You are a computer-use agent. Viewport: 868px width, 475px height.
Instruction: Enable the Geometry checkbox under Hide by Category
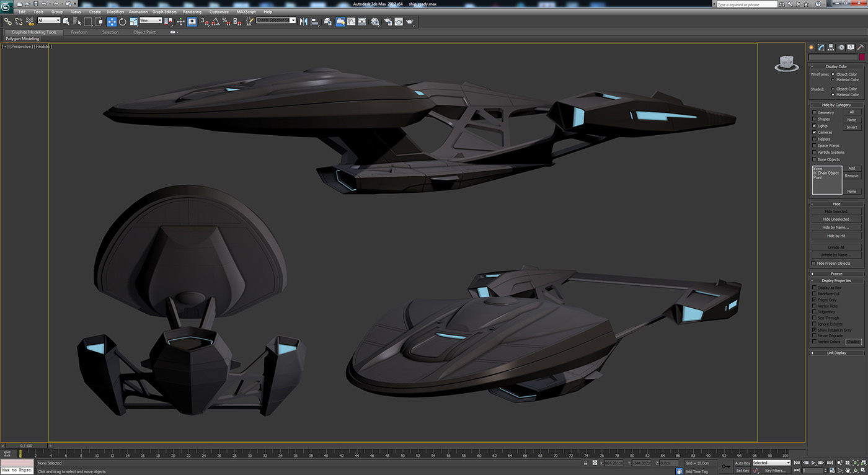(x=814, y=112)
